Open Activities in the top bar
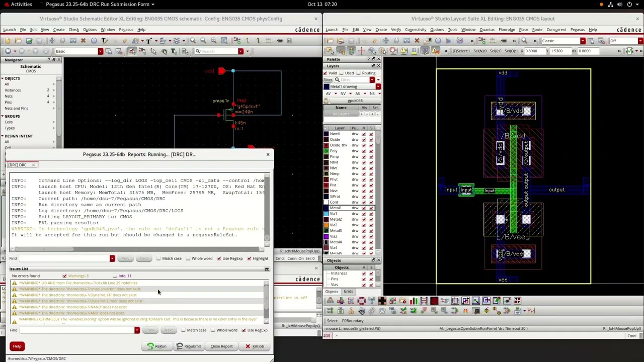 pos(22,4)
